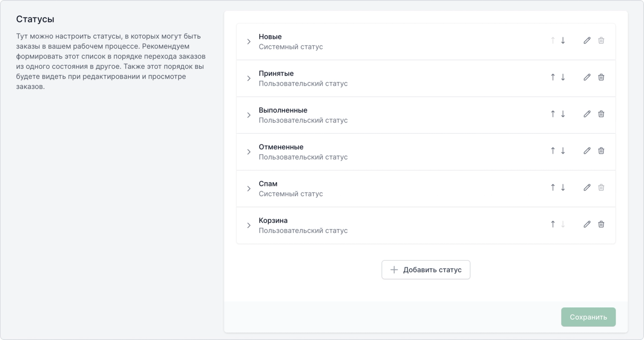Edit the Новые status with pencil icon

click(x=587, y=40)
